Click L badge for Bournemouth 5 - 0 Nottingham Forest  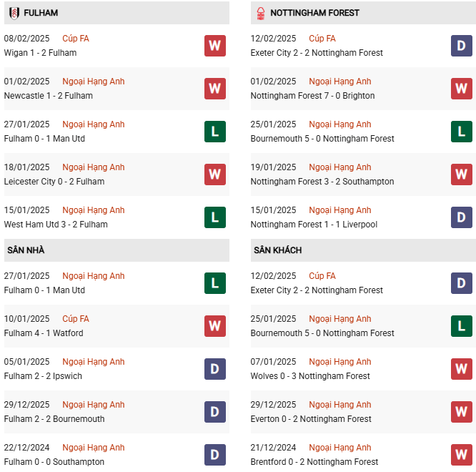pos(461,132)
